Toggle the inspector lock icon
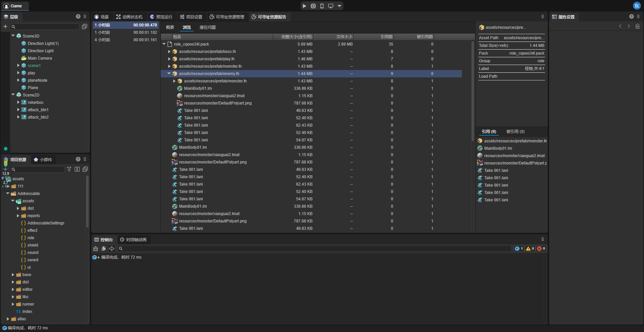This screenshot has height=332, width=644. pyautogui.click(x=638, y=26)
